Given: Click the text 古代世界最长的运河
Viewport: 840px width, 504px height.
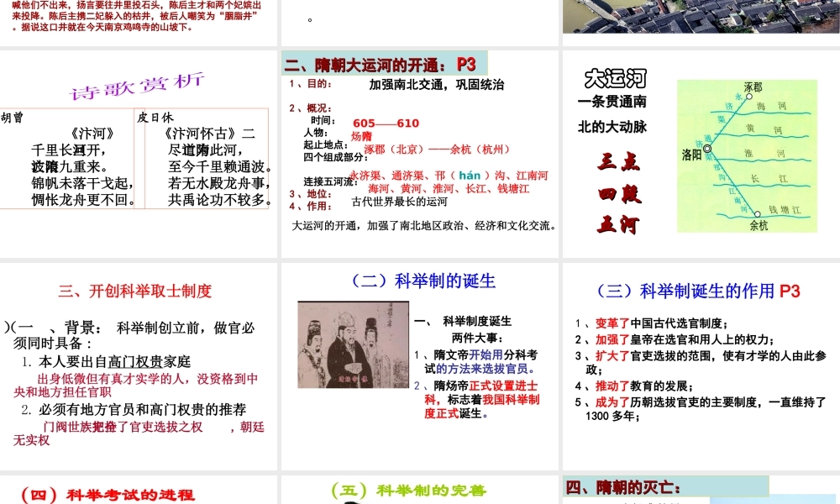Looking at the screenshot, I should click(399, 202).
